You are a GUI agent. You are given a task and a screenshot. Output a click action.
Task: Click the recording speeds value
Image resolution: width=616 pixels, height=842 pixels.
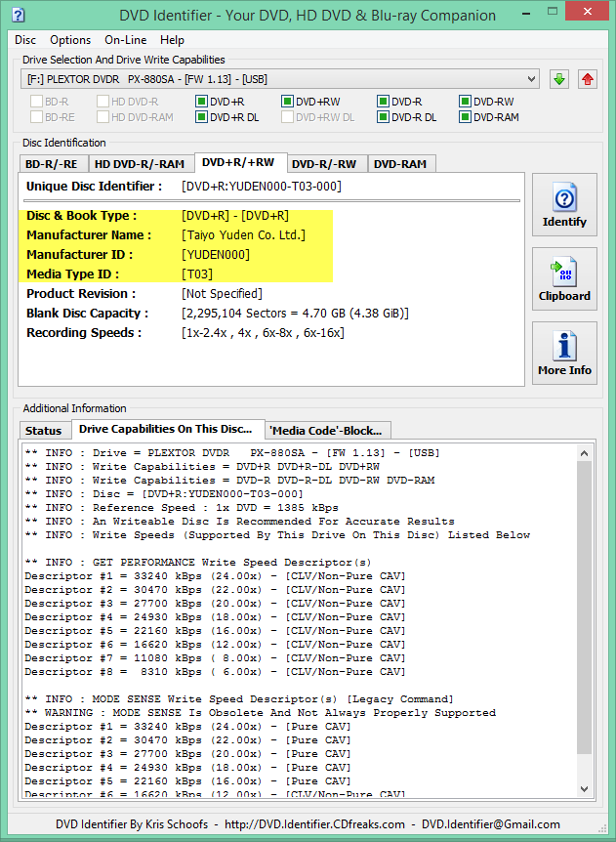pos(263,333)
